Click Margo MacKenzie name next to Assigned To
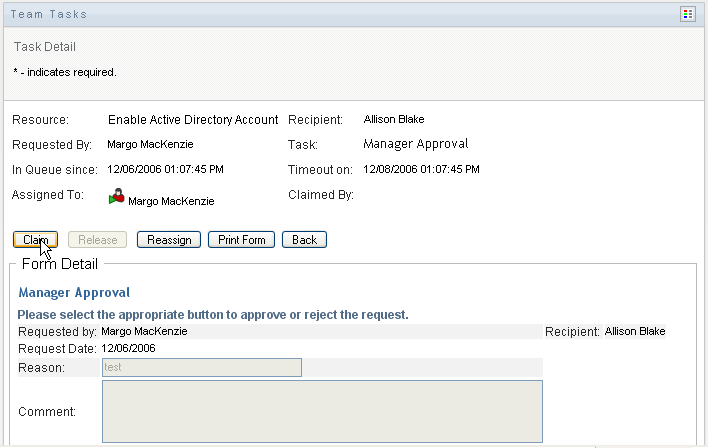The height and width of the screenshot is (448, 708). coord(171,201)
